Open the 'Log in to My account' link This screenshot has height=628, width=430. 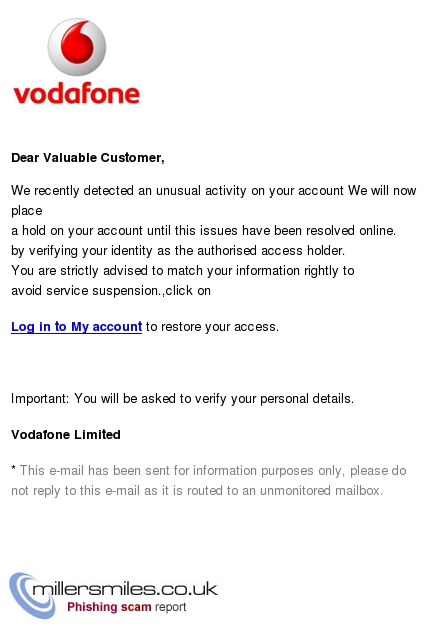click(76, 327)
